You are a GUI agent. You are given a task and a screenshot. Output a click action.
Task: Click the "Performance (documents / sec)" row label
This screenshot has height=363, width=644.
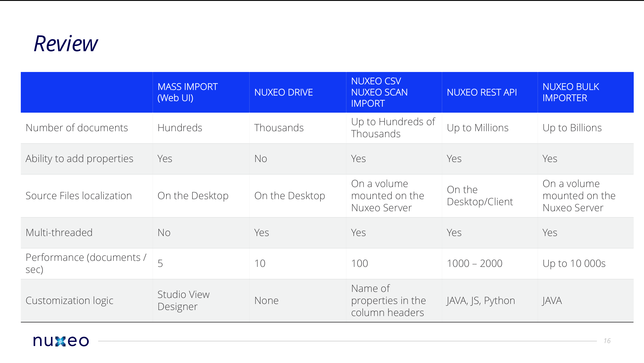(86, 263)
